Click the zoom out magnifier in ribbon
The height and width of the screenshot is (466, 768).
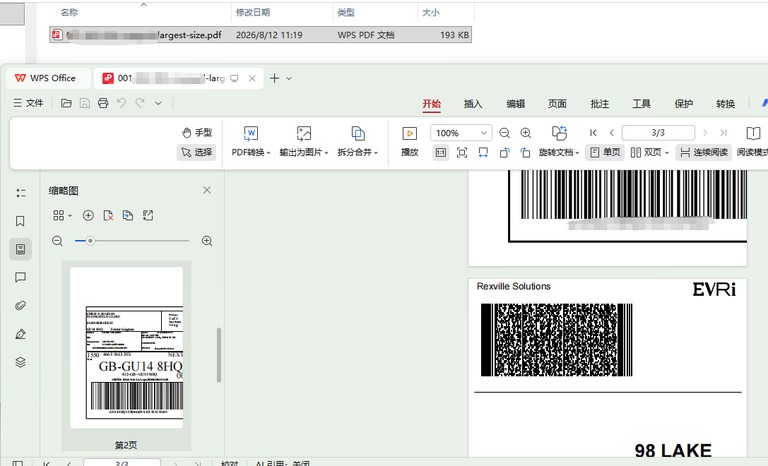(x=504, y=133)
